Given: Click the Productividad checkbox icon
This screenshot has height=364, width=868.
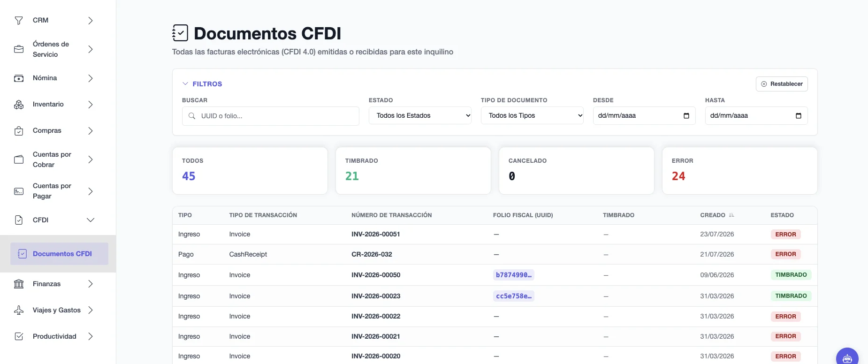Looking at the screenshot, I should click(19, 336).
